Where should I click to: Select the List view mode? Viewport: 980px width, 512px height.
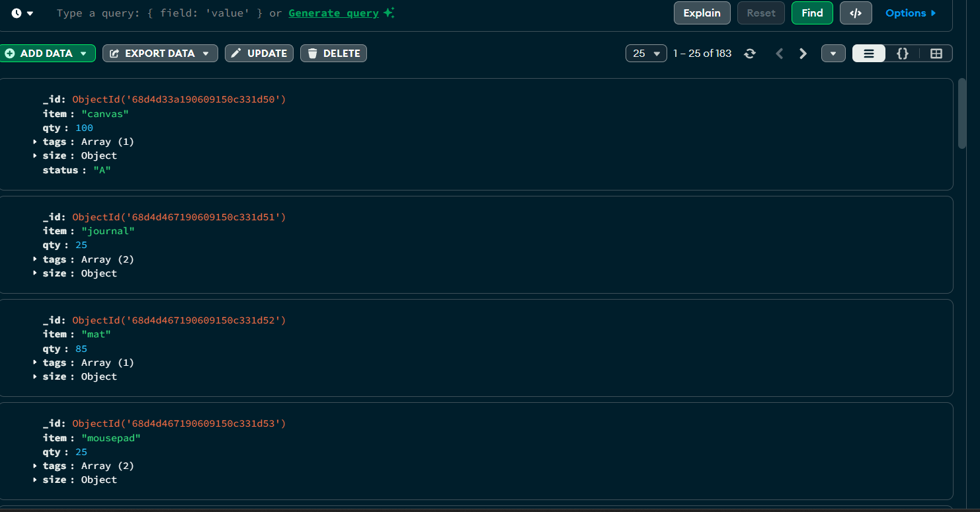click(x=868, y=54)
